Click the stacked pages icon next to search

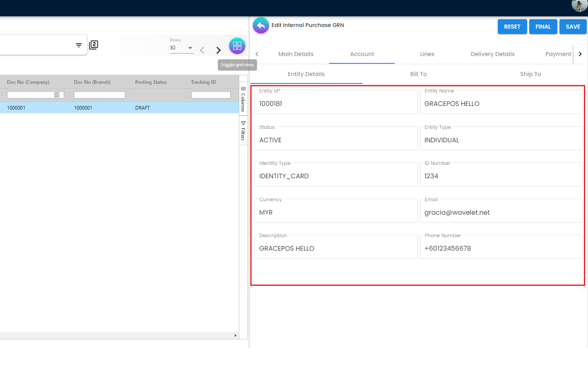pyautogui.click(x=94, y=45)
